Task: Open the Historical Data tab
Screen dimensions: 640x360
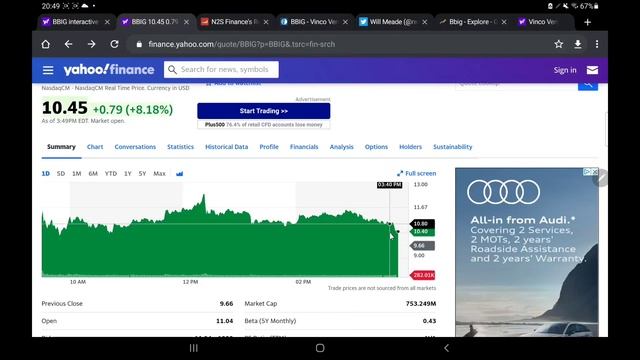Action: (x=227, y=147)
